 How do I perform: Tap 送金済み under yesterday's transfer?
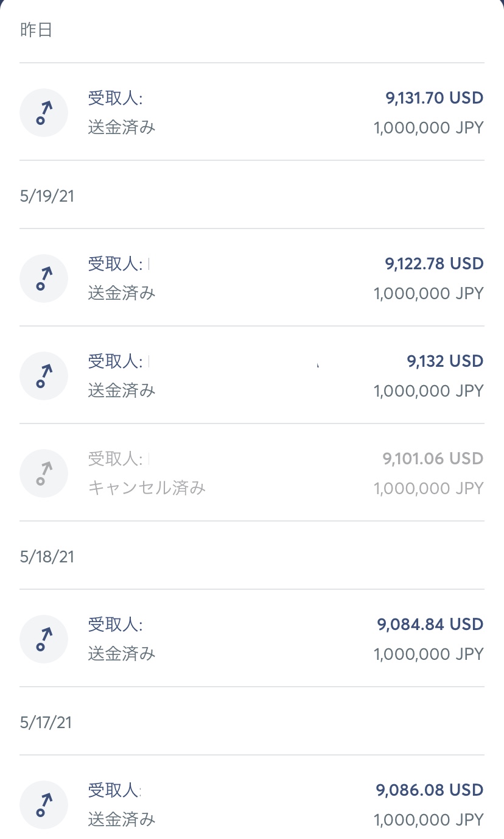coord(122,127)
